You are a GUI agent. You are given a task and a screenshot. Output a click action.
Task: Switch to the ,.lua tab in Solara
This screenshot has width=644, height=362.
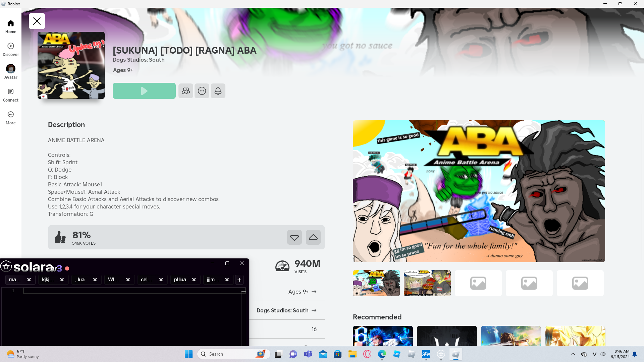80,280
